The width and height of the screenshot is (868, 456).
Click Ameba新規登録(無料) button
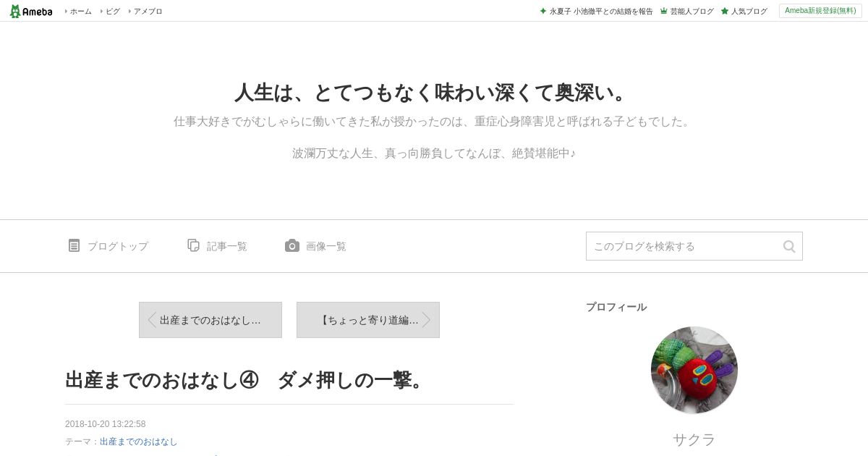tap(820, 11)
